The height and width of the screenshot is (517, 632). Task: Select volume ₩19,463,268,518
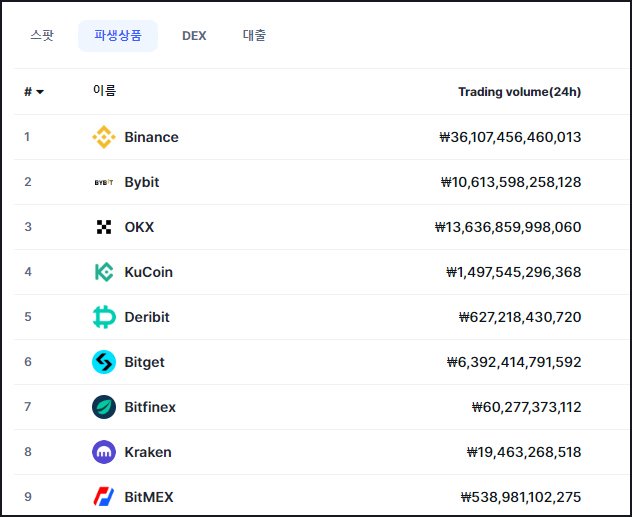pos(524,452)
